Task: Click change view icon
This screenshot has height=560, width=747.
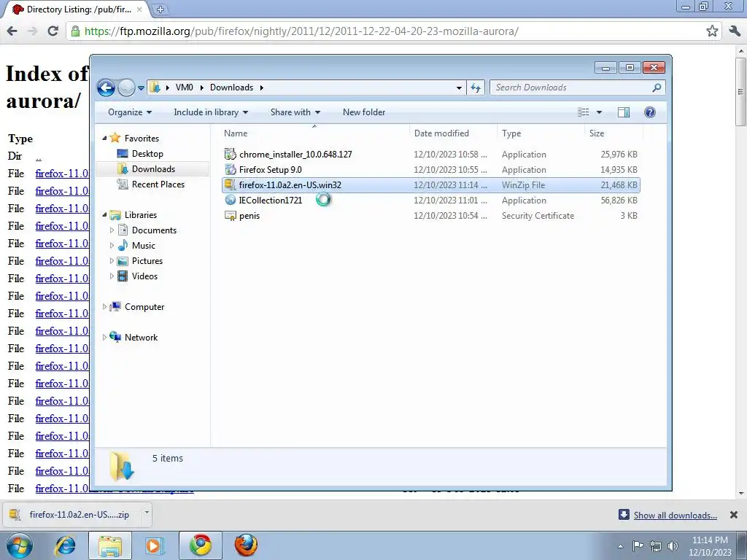Action: (x=583, y=112)
